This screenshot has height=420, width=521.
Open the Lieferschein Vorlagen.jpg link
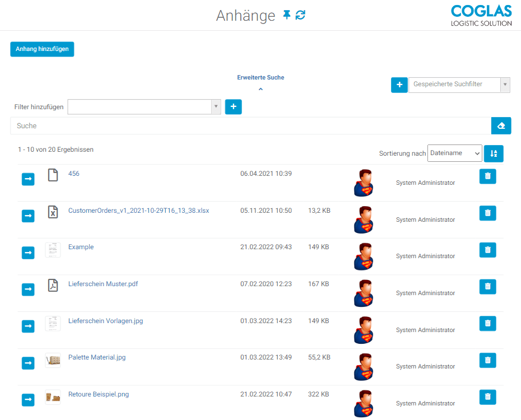tap(105, 321)
